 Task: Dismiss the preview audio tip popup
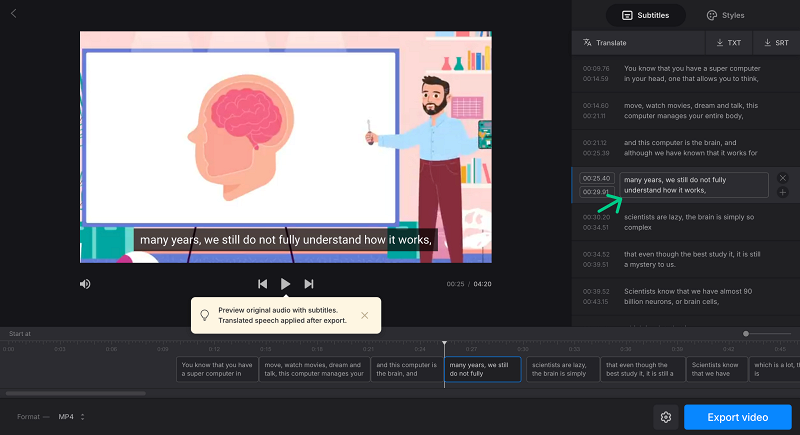click(x=364, y=315)
